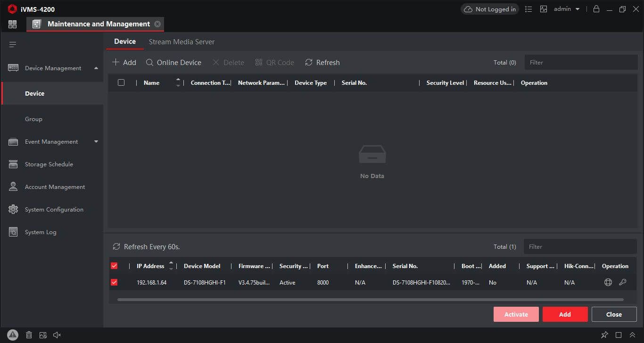Click the QR Code toolbar button
This screenshot has height=343, width=644.
click(x=274, y=63)
